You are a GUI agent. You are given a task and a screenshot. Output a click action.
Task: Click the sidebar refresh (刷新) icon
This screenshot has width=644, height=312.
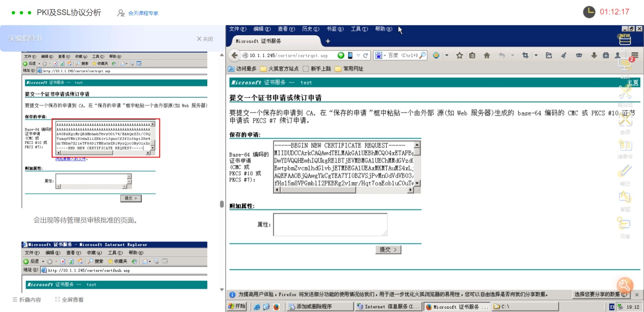tap(625, 40)
